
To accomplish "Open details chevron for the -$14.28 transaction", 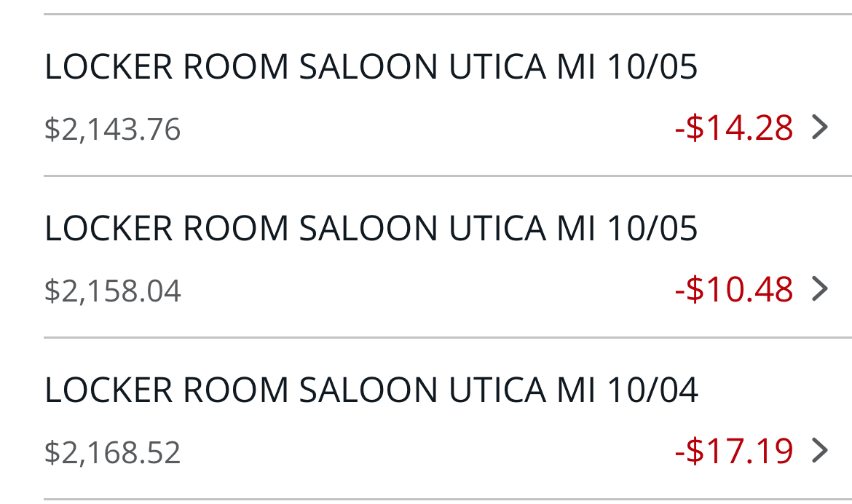I will [x=820, y=127].
